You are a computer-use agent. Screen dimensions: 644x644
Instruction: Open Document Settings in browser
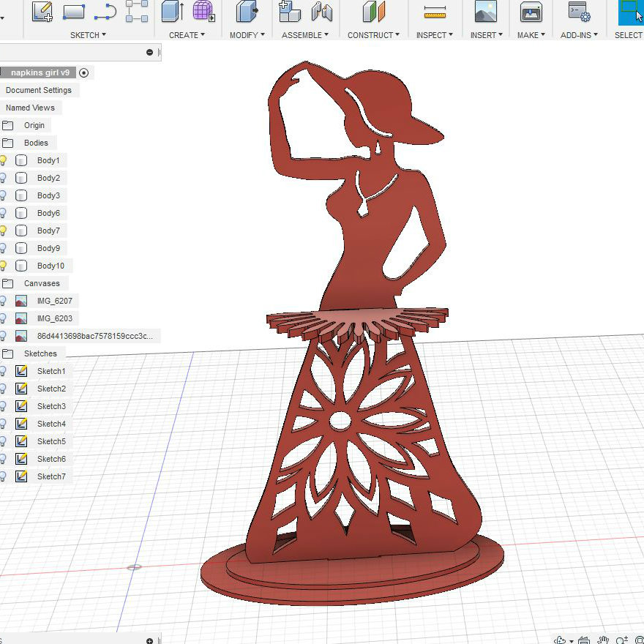tap(39, 90)
